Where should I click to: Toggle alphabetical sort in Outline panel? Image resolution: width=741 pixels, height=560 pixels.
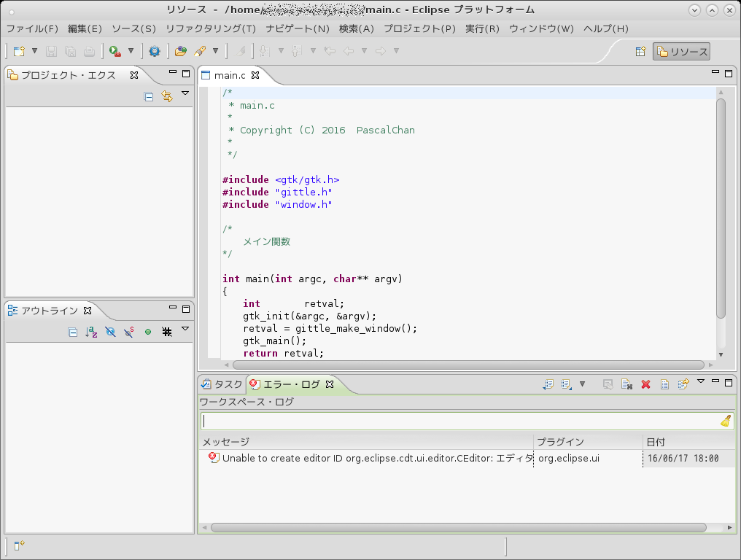pyautogui.click(x=91, y=332)
